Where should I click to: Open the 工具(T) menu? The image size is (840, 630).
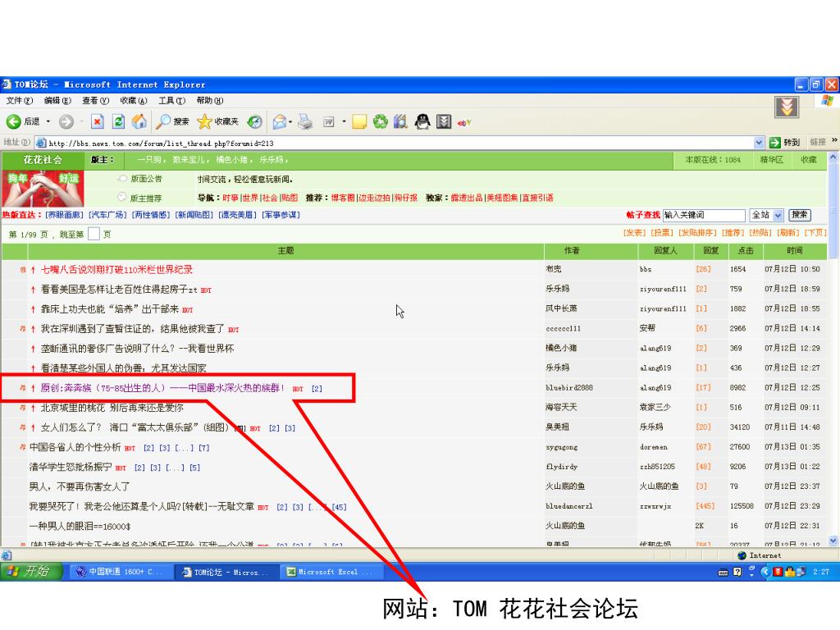pyautogui.click(x=172, y=101)
